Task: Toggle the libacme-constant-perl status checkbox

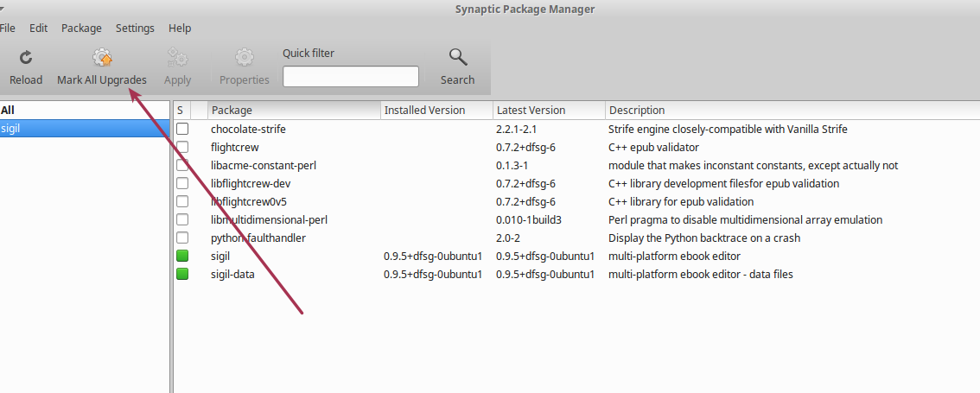Action: click(182, 166)
